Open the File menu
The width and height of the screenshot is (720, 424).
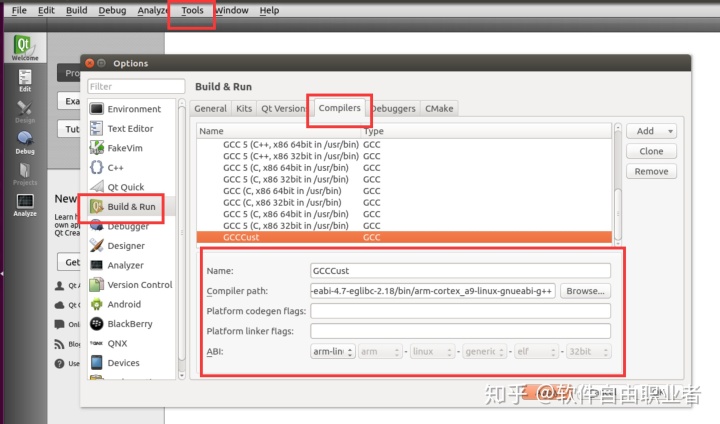tap(19, 10)
